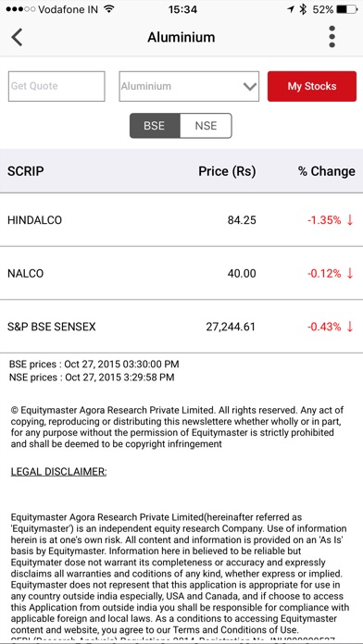The height and width of the screenshot is (644, 363).
Task: Tap the red down arrow beside NALCO
Action: point(350,273)
